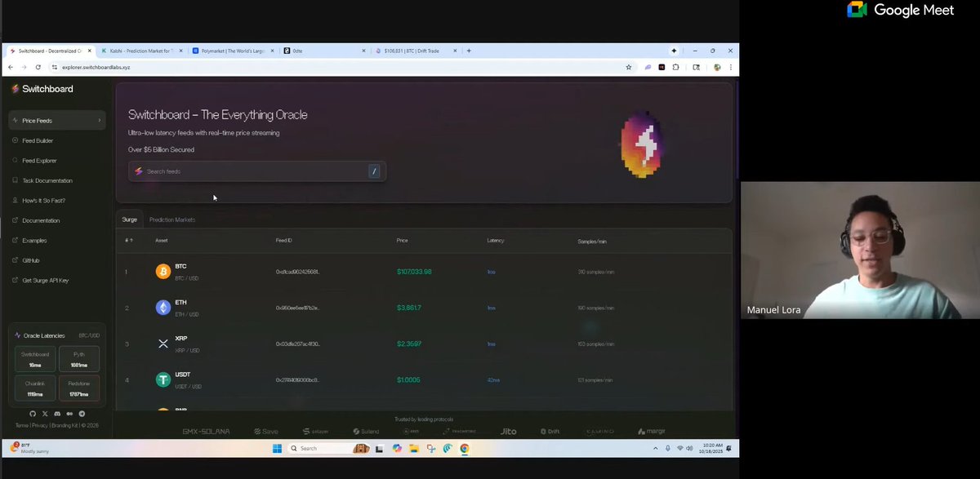Screen dimensions: 980x479
Task: Switch to the Prediction Markets tab
Action: coord(172,220)
